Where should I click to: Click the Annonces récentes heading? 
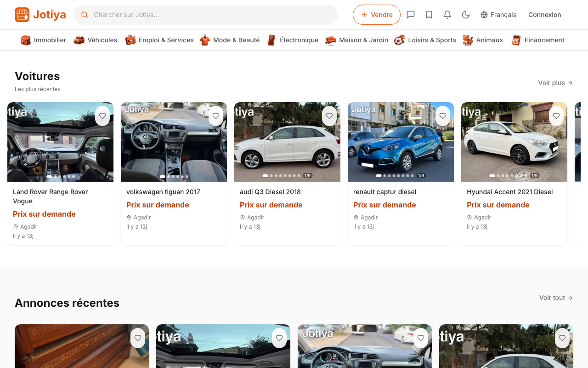coord(67,303)
